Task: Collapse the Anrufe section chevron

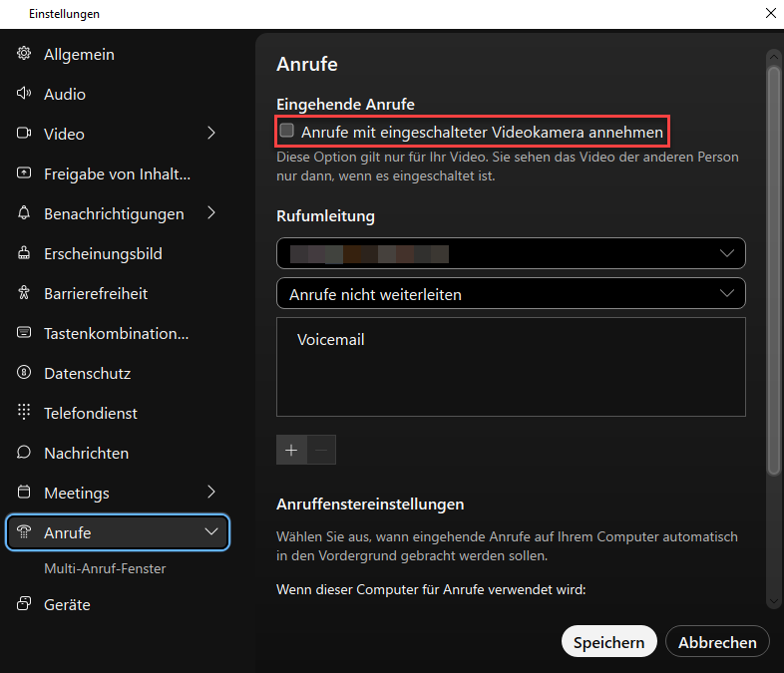Action: [210, 532]
